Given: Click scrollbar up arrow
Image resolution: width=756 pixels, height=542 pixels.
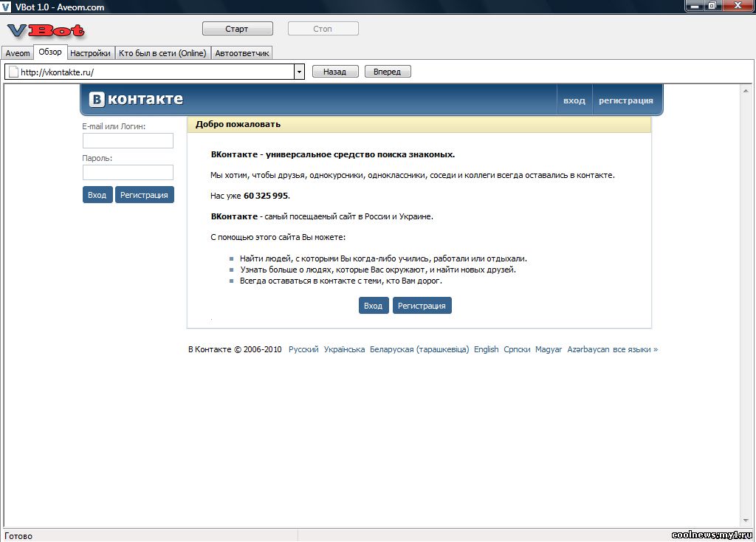Looking at the screenshot, I should coord(746,91).
